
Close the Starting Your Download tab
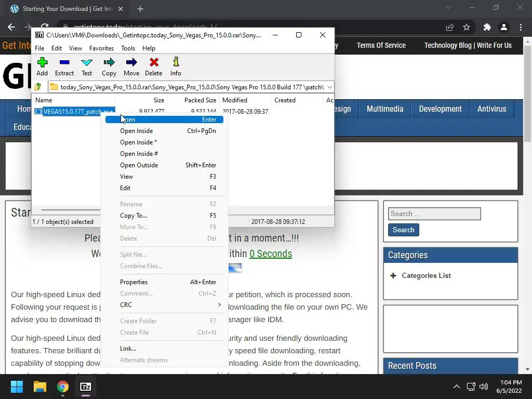(121, 9)
